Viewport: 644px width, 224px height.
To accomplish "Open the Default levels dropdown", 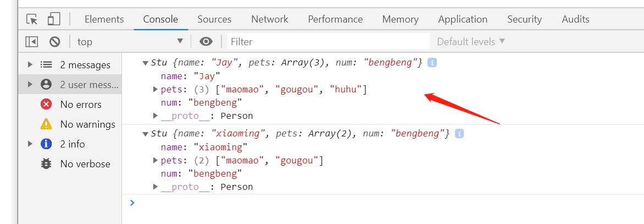I will [470, 41].
